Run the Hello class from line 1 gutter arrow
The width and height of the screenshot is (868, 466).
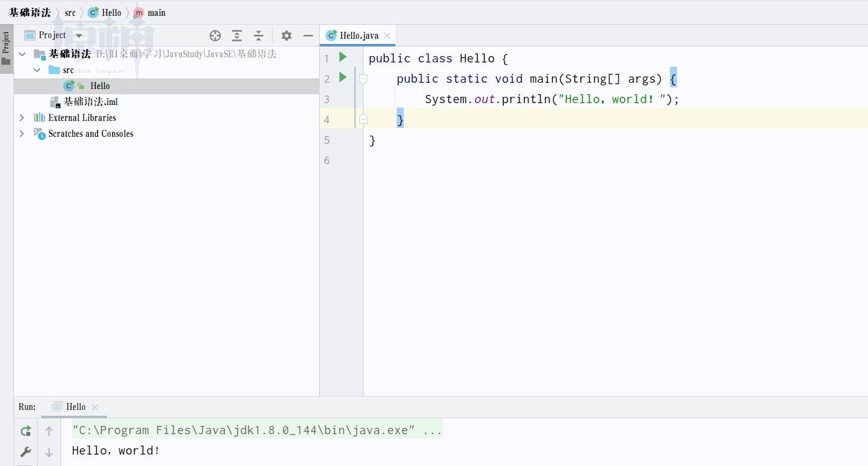point(343,57)
